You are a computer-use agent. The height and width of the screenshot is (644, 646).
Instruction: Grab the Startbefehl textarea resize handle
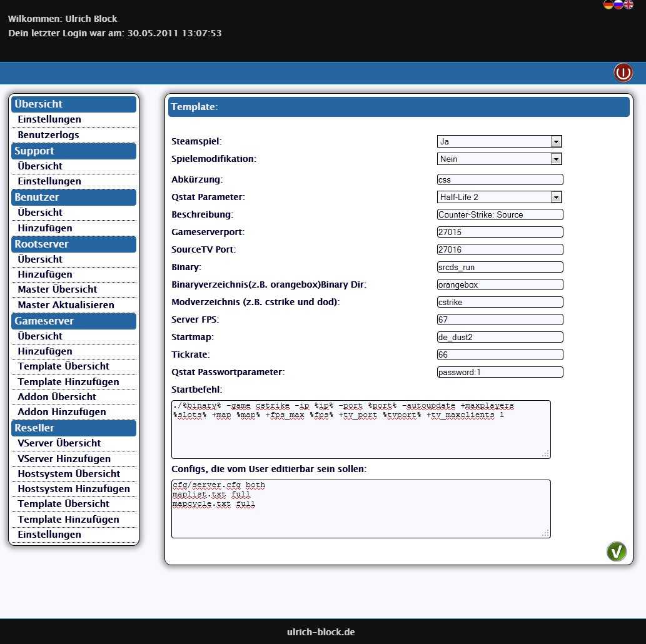[546, 454]
